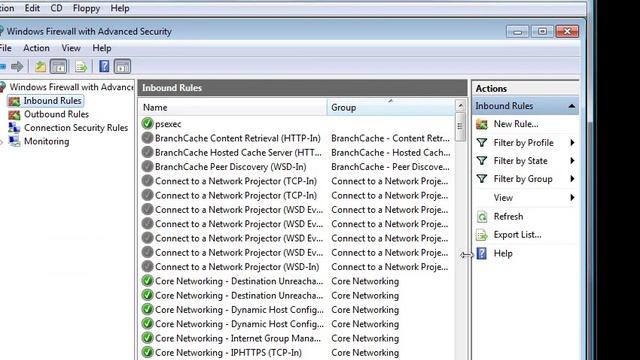The image size is (640, 360).
Task: Toggle the Show/Hide Action Pane icon
Action: click(x=122, y=67)
